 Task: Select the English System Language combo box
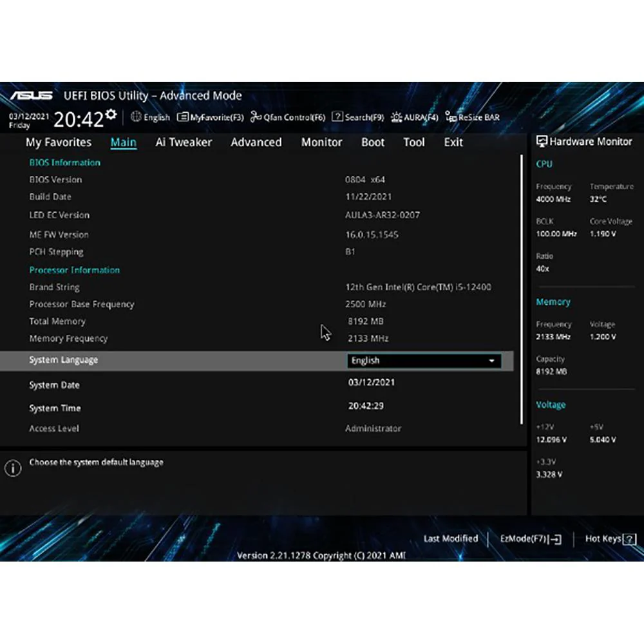[x=424, y=361]
